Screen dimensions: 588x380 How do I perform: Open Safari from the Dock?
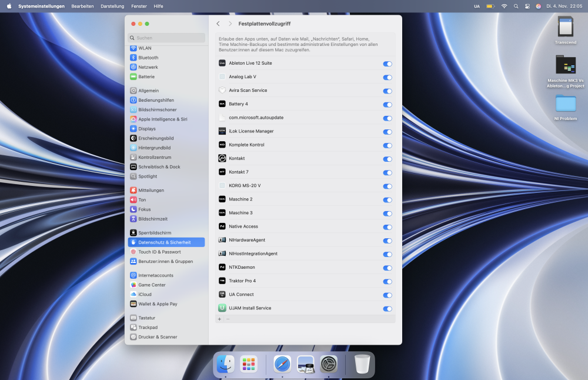pyautogui.click(x=282, y=364)
